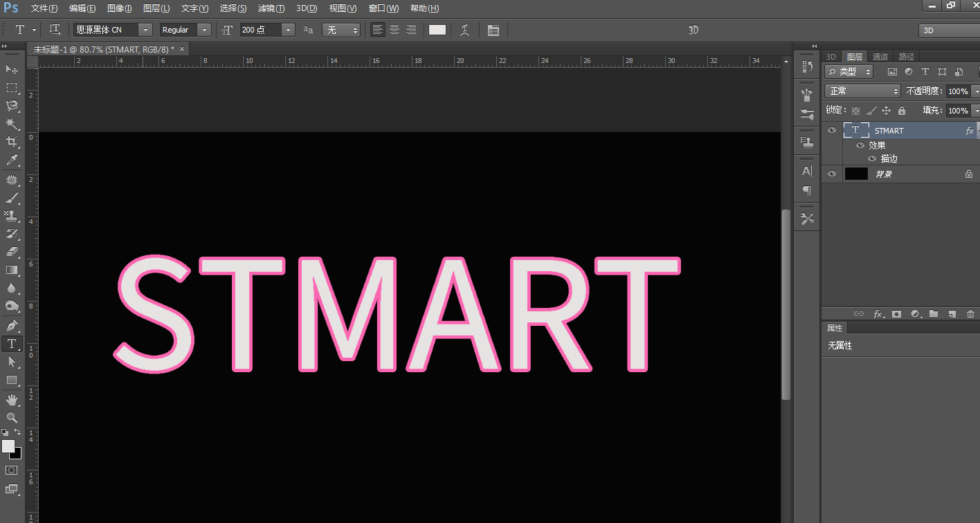Hide the background layer
The image size is (980, 523).
tap(832, 174)
